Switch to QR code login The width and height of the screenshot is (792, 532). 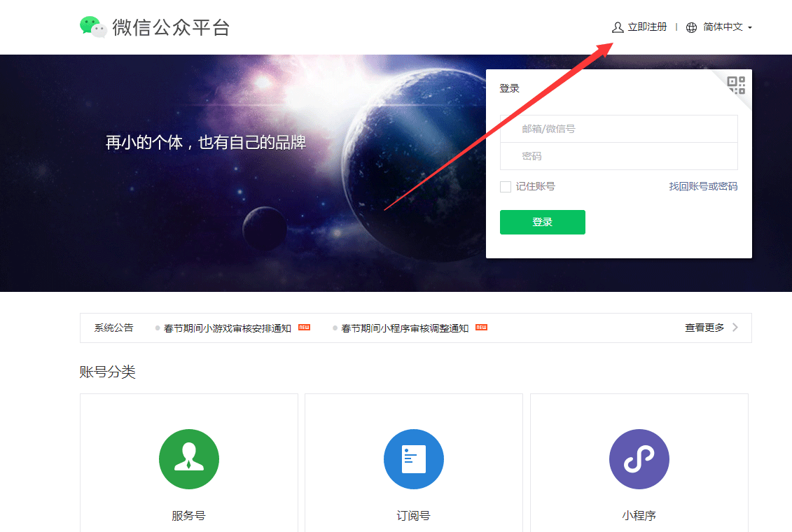click(736, 85)
